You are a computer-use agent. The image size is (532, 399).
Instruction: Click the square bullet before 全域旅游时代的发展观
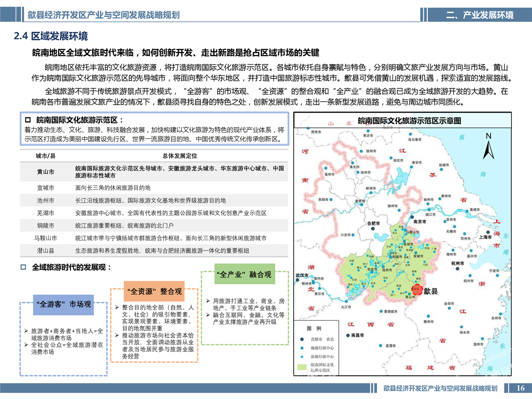pyautogui.click(x=23, y=267)
